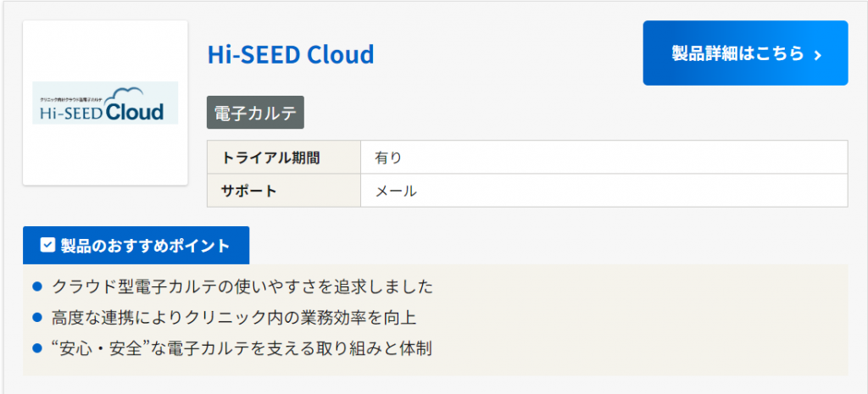Viewport: 868px width, 394px height.
Task: Select the 電子カルテ category tag
Action: 255,113
